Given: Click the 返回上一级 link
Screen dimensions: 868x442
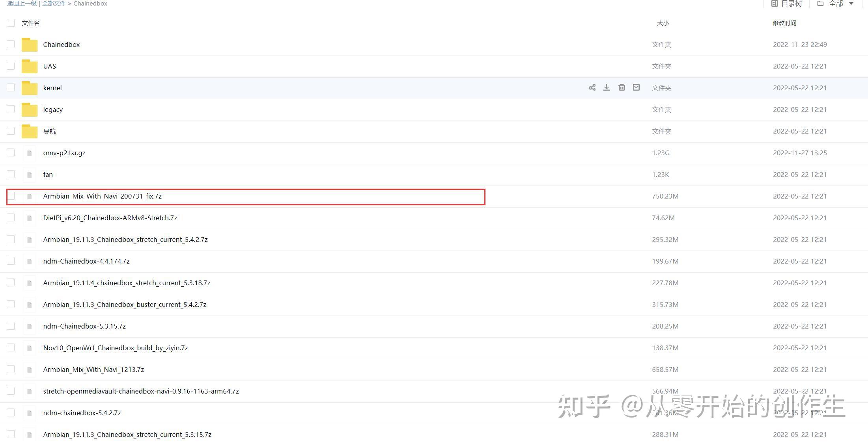Looking at the screenshot, I should click(x=22, y=4).
